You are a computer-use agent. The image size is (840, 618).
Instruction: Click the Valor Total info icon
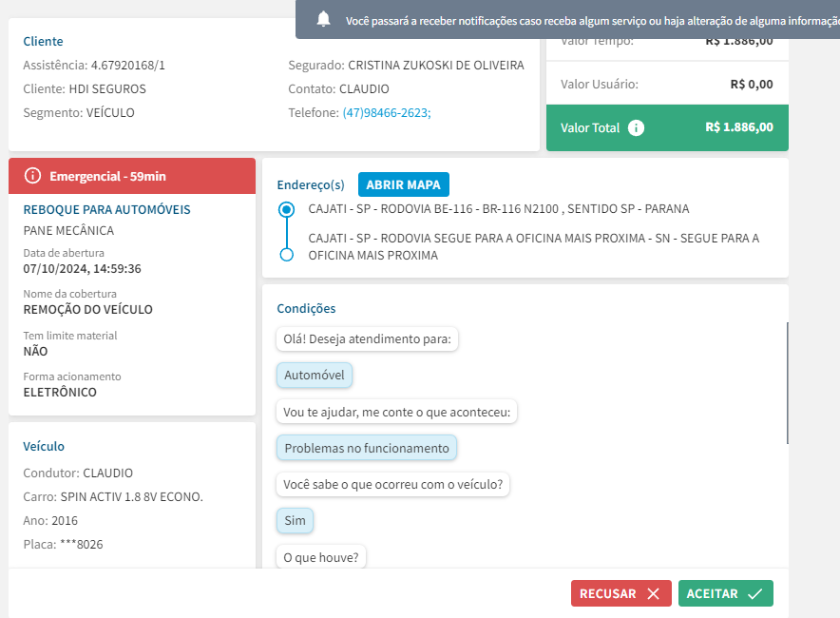[636, 127]
